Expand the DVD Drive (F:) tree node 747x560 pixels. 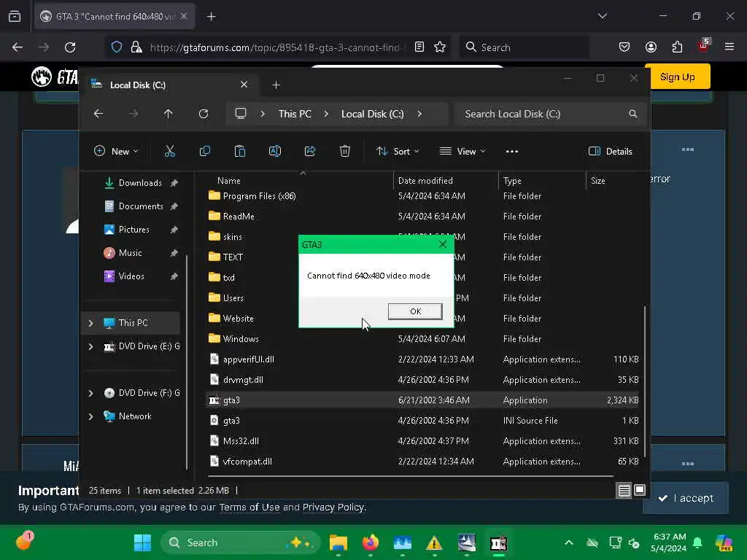tap(90, 393)
